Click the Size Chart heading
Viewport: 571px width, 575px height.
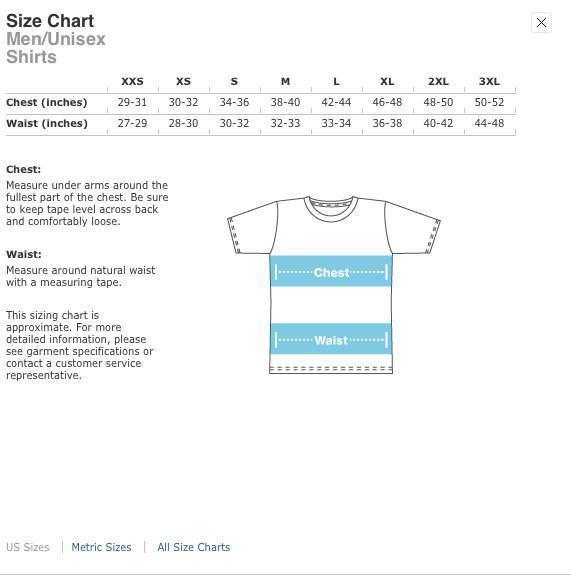click(x=50, y=21)
